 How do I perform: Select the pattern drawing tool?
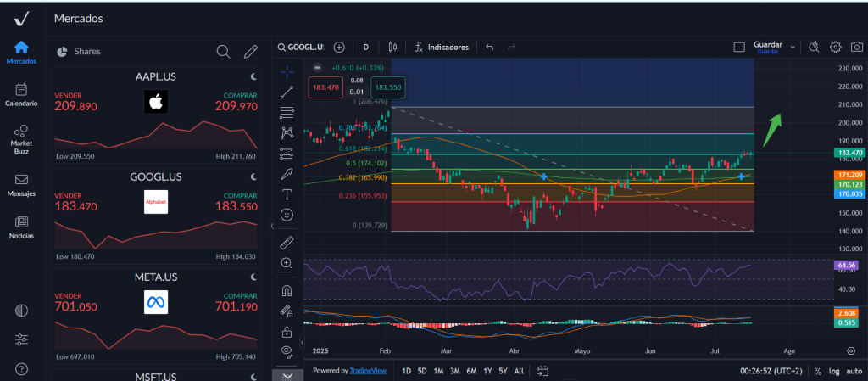click(287, 132)
